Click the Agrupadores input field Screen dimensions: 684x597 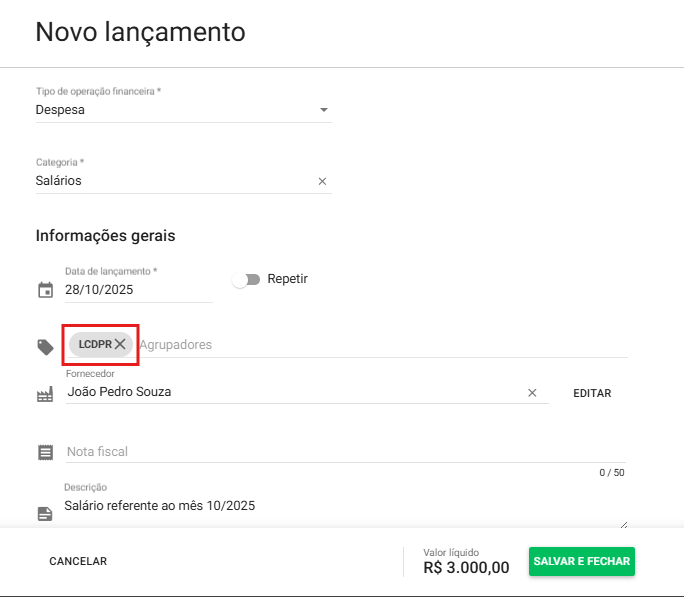pos(380,344)
